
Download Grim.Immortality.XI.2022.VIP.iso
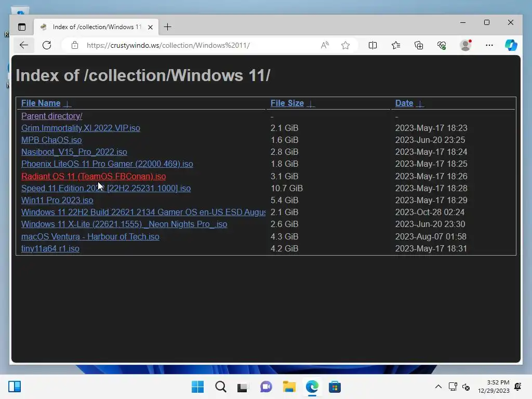point(81,128)
